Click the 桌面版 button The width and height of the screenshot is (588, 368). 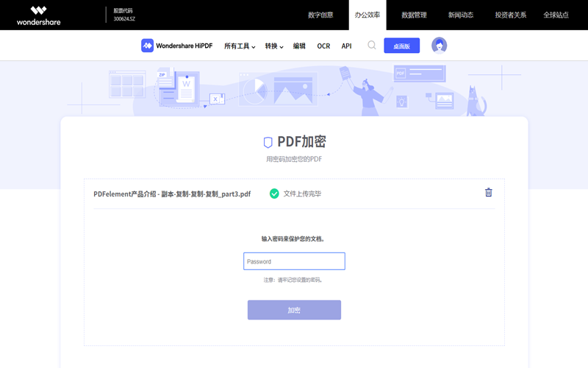point(401,46)
